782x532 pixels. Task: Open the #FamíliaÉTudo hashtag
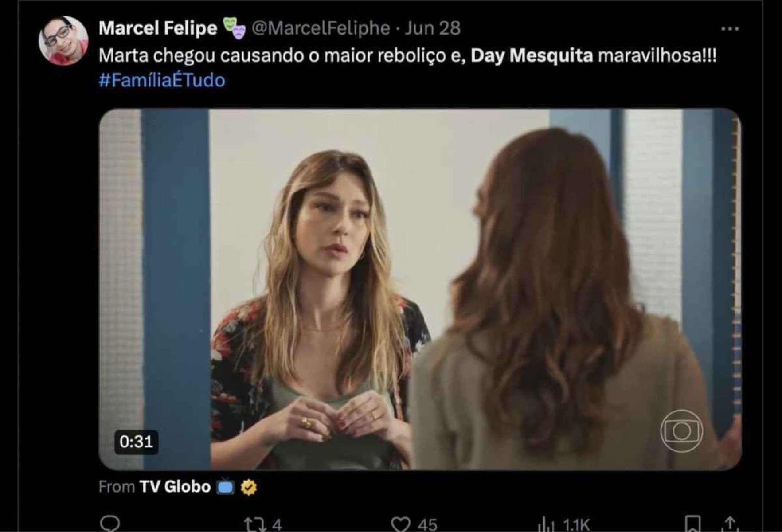162,81
